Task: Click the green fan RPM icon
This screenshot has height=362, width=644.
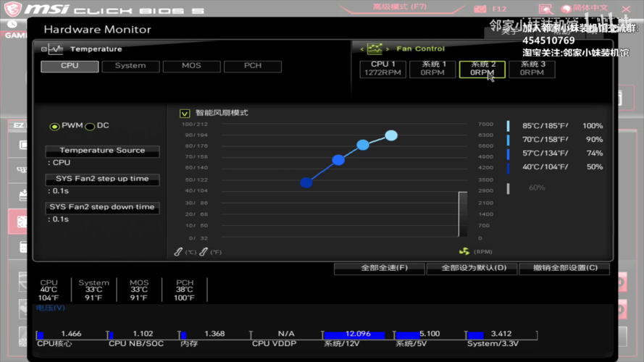Action: 464,251
